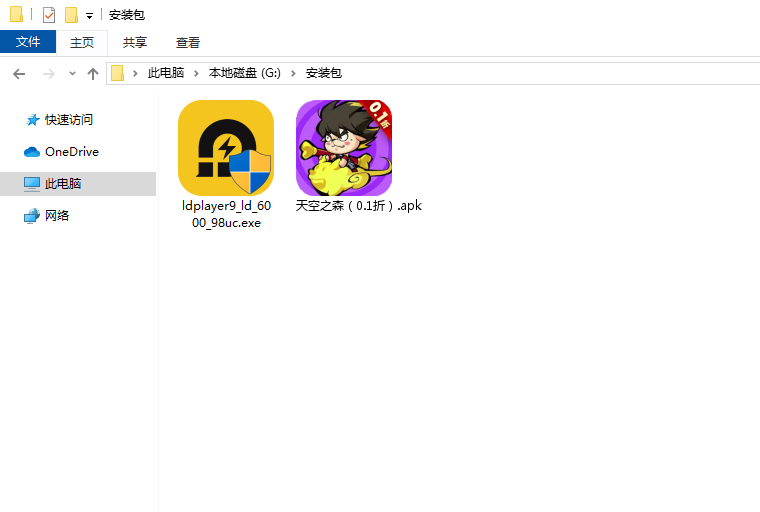Click the 快速访问 star icon
The image size is (760, 512).
[32, 120]
